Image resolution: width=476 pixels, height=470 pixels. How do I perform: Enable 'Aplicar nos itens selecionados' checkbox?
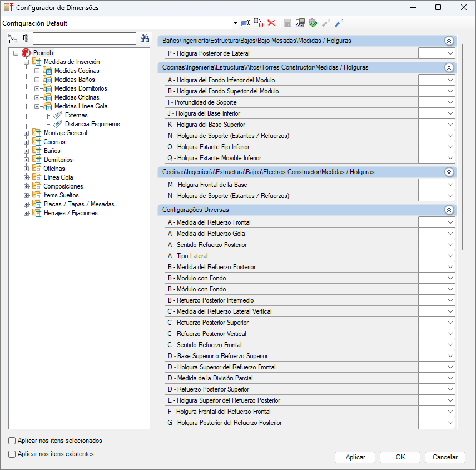(x=12, y=441)
